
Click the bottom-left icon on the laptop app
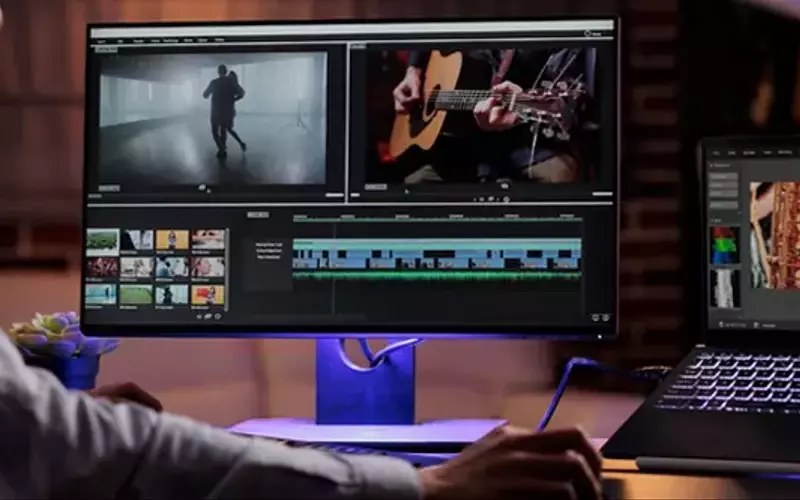point(721,324)
